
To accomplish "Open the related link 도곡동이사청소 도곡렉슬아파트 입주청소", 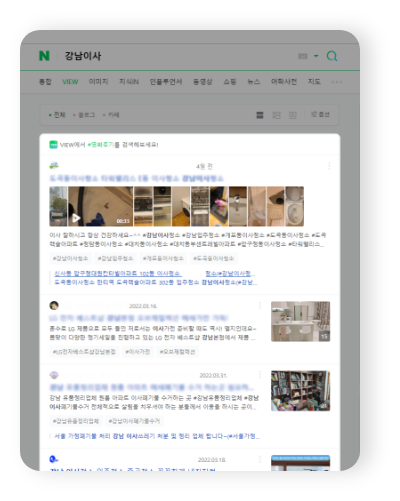I will coord(156,282).
